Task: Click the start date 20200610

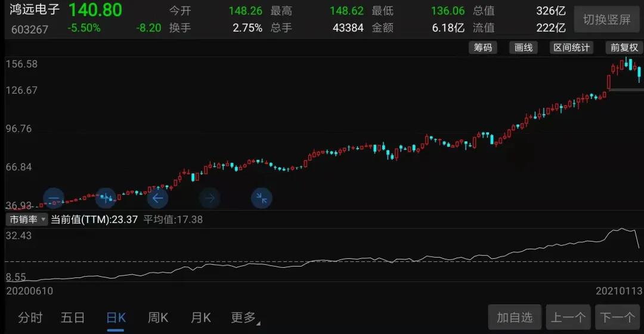Action: (x=30, y=291)
